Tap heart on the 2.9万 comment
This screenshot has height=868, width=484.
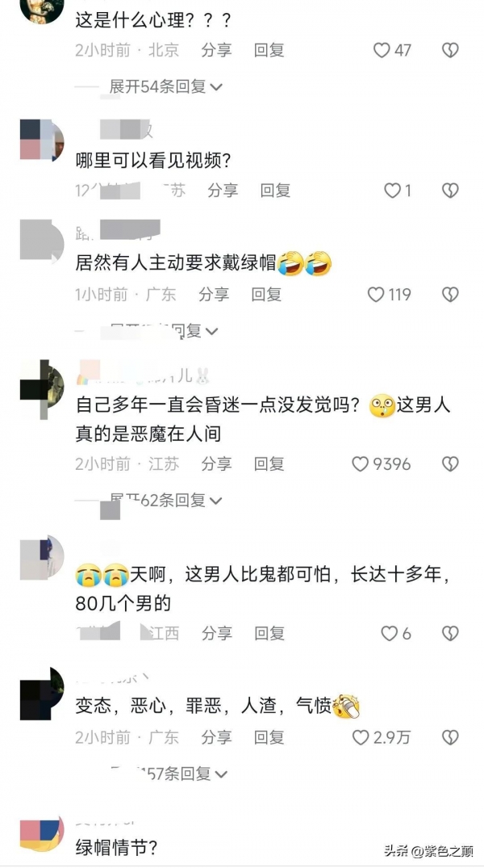pyautogui.click(x=361, y=737)
